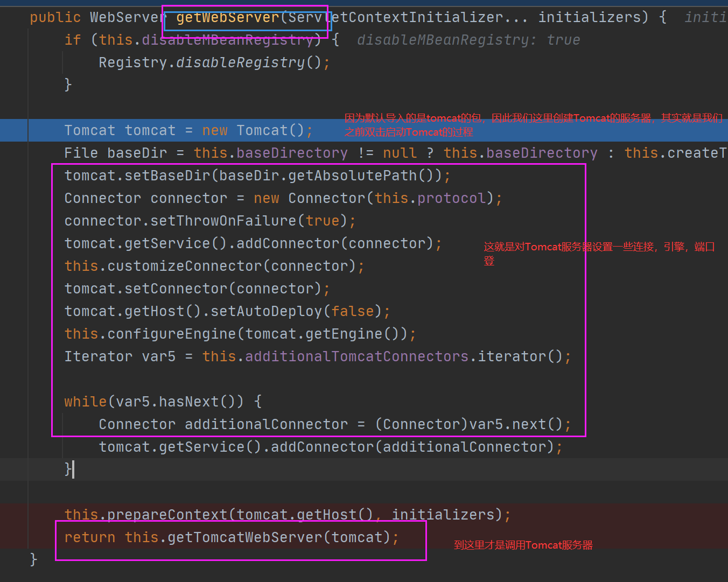This screenshot has width=728, height=582.
Task: Click the disableMBeanRegistry condition in the if statement
Action: pyautogui.click(x=229, y=39)
